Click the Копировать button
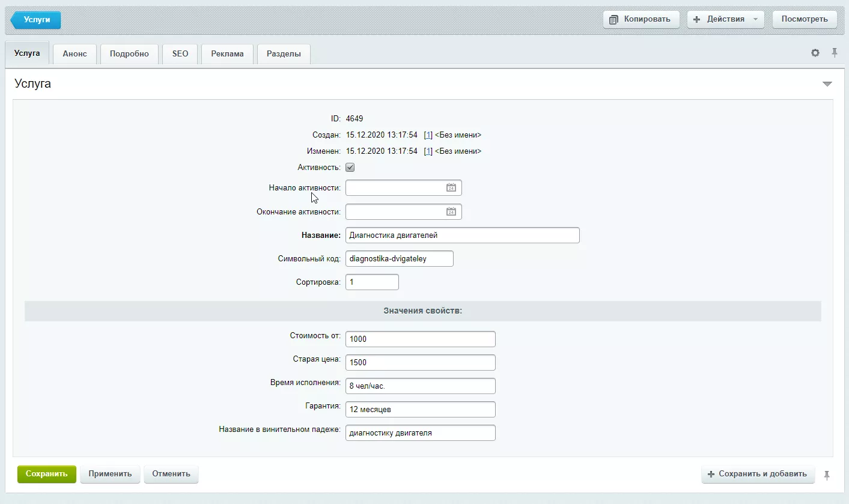Image resolution: width=849 pixels, height=504 pixels. pyautogui.click(x=641, y=19)
